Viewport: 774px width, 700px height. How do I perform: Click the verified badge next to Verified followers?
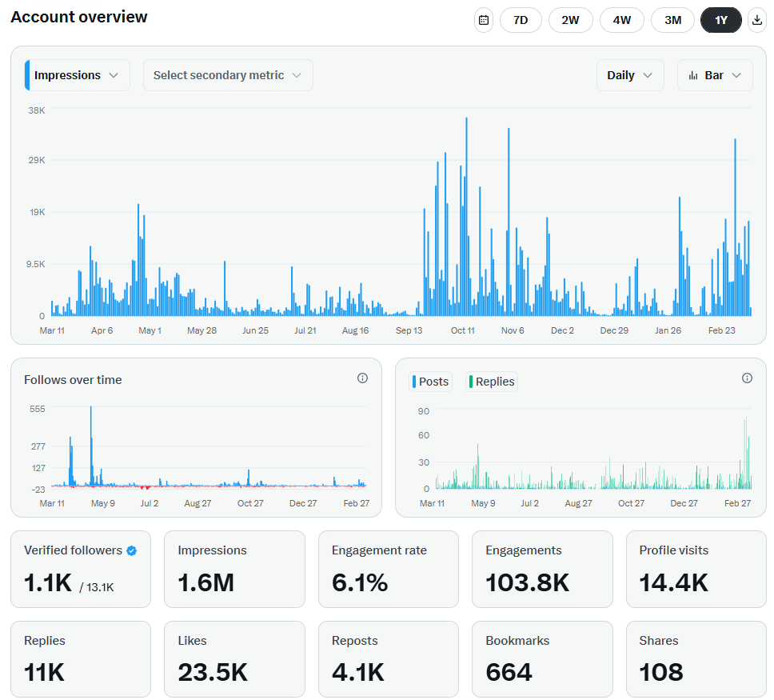coord(131,551)
